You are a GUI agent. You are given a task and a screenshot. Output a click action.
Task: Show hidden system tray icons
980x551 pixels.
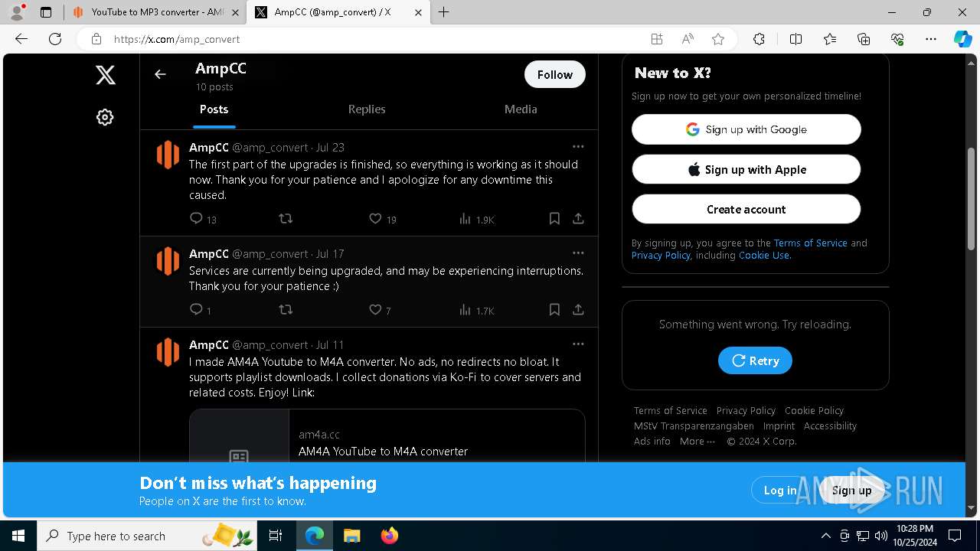click(825, 536)
